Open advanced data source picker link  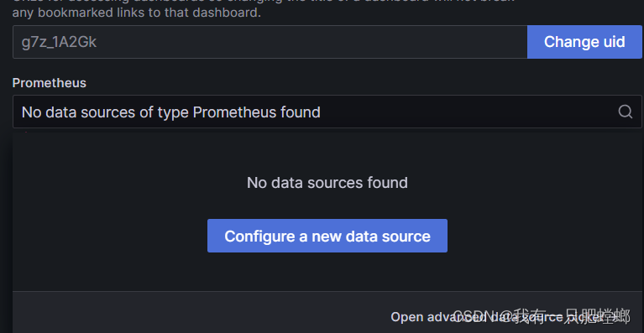pos(510,316)
